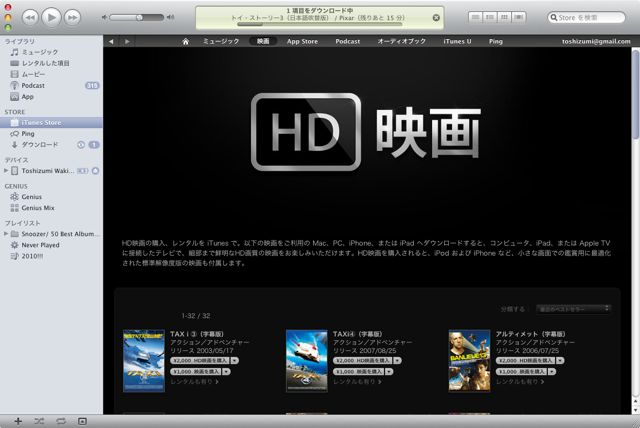Viewport: 640px width, 428px height.
Task: Create a new playlist with plus button
Action: pyautogui.click(x=18, y=421)
